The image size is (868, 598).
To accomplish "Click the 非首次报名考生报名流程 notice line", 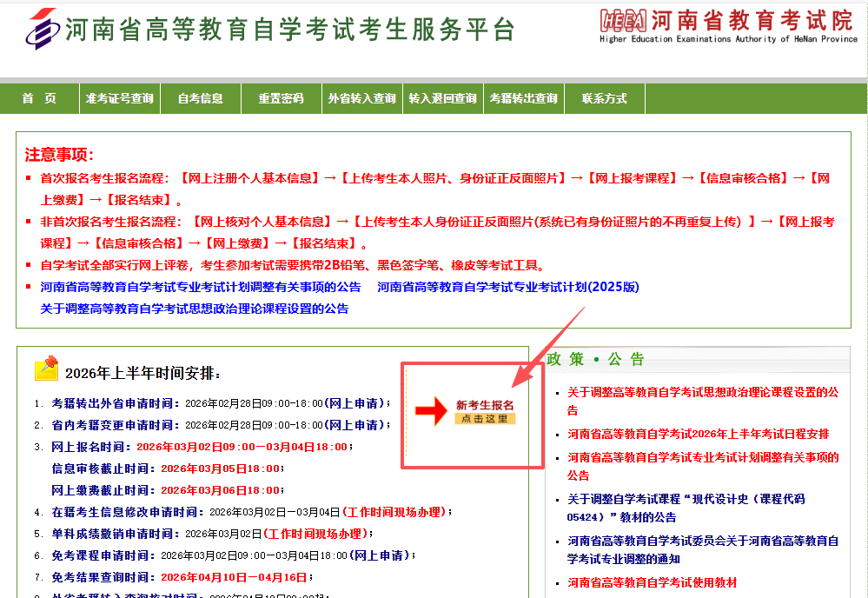I will tap(437, 233).
